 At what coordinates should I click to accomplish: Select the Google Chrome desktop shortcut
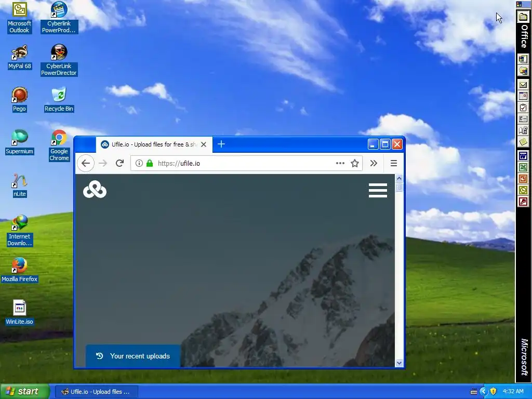tap(59, 146)
